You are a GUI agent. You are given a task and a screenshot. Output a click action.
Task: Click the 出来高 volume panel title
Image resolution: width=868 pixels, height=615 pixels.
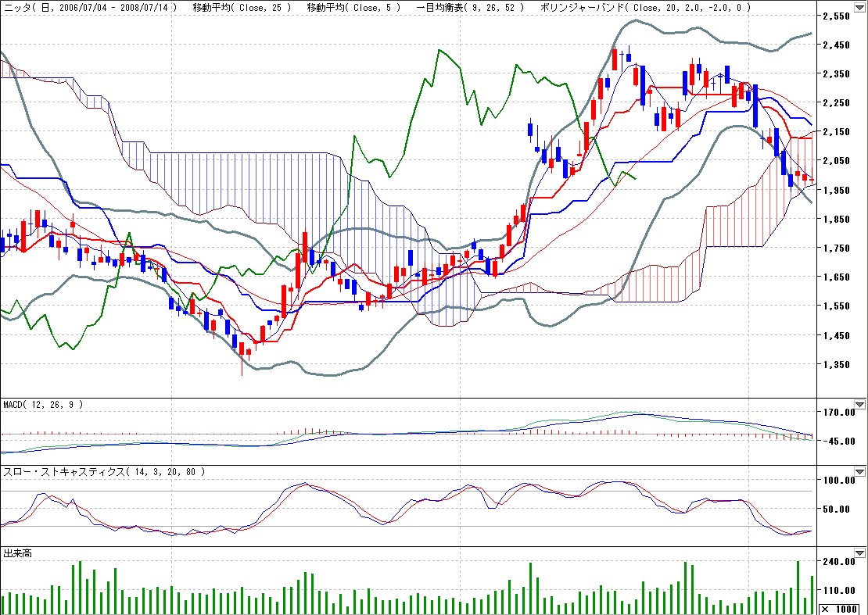point(17,553)
